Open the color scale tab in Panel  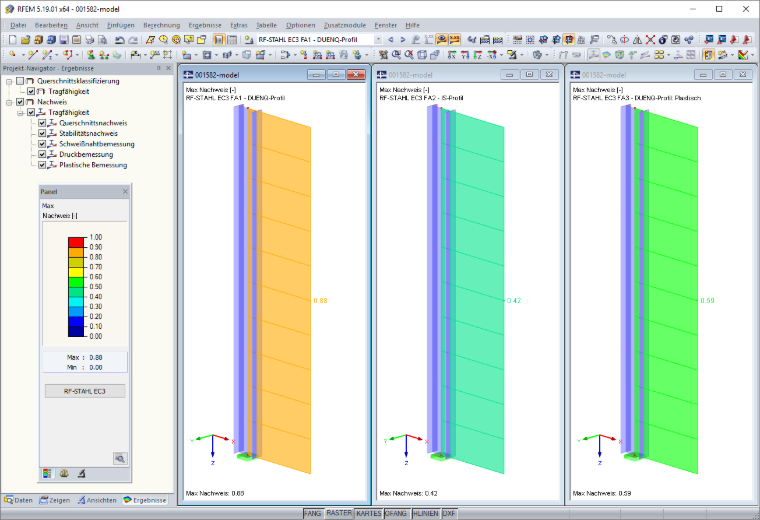[x=47, y=473]
